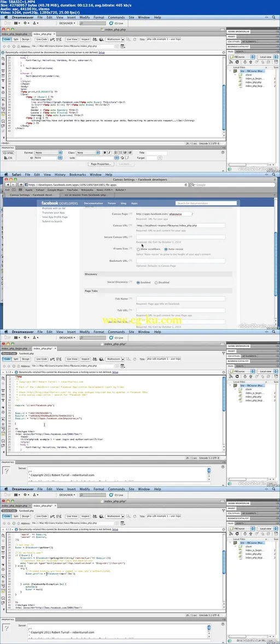280x644 pixels.
Task: Click the help icon next to Social Discovery
Action: click(131, 282)
